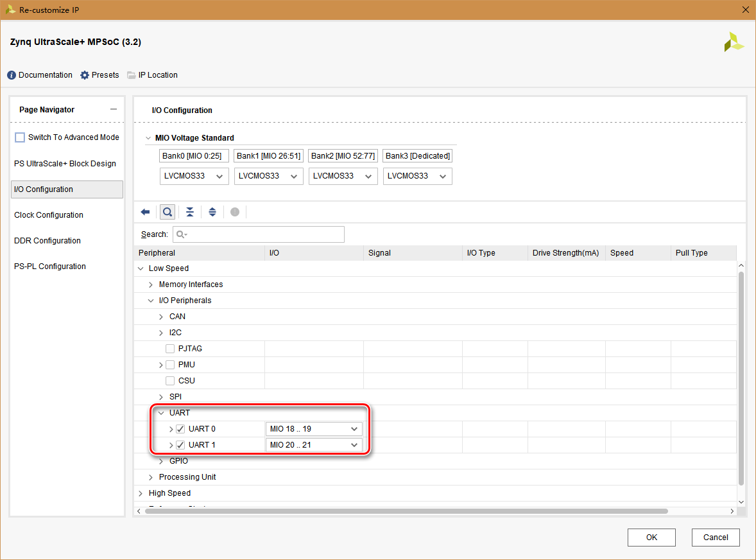Open UART 0 MIO 18 .. 19 dropdown

click(x=313, y=429)
